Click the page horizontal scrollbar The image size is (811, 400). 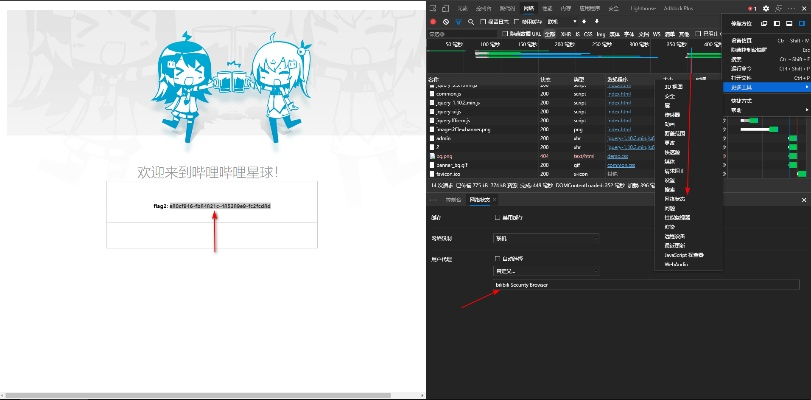(x=213, y=395)
